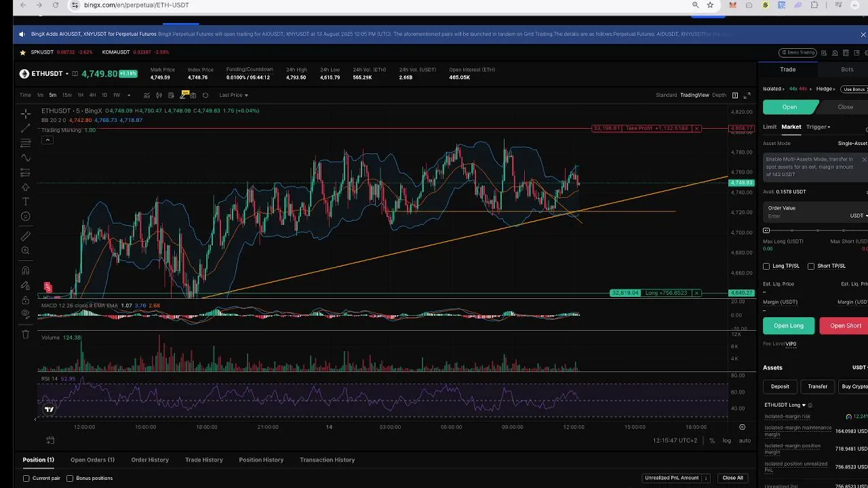This screenshot has width=868, height=488.
Task: Select the ruler measure tool
Action: (25, 236)
